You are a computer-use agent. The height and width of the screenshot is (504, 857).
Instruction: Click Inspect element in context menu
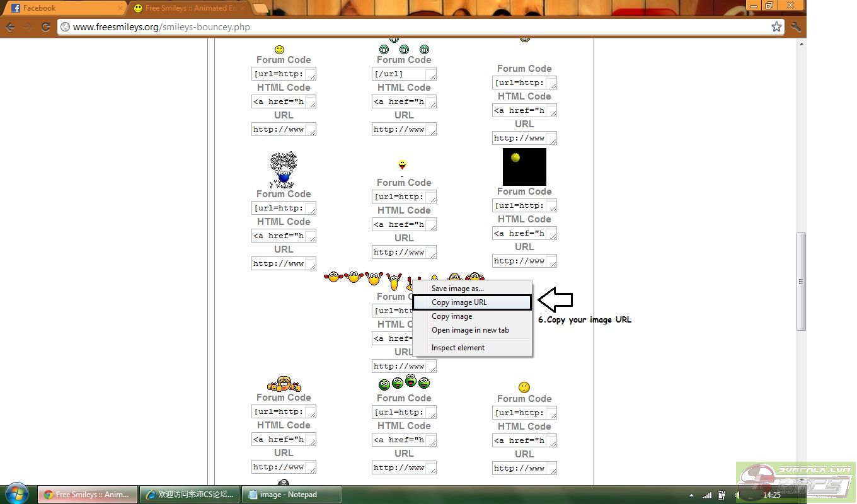tap(458, 348)
